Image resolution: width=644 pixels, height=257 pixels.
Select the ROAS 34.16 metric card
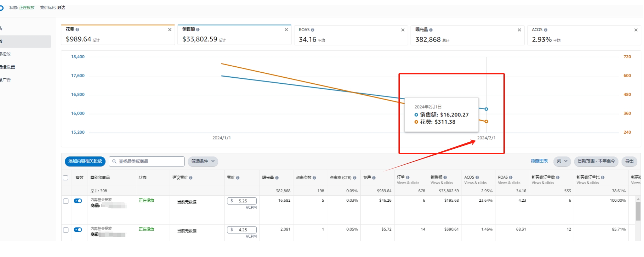click(x=351, y=35)
